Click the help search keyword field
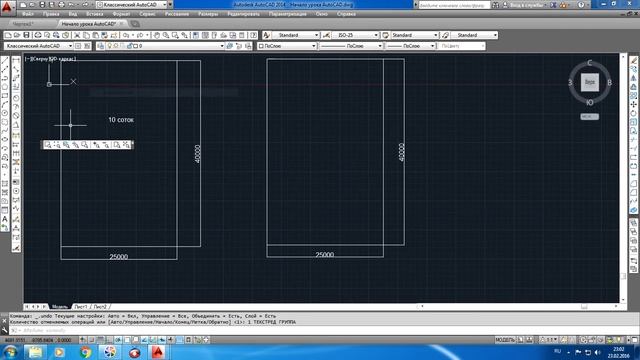 click(x=454, y=5)
